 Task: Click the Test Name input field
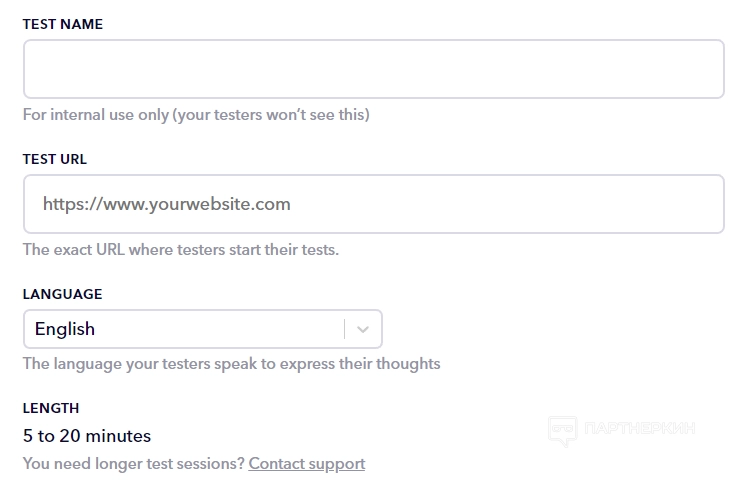373,69
